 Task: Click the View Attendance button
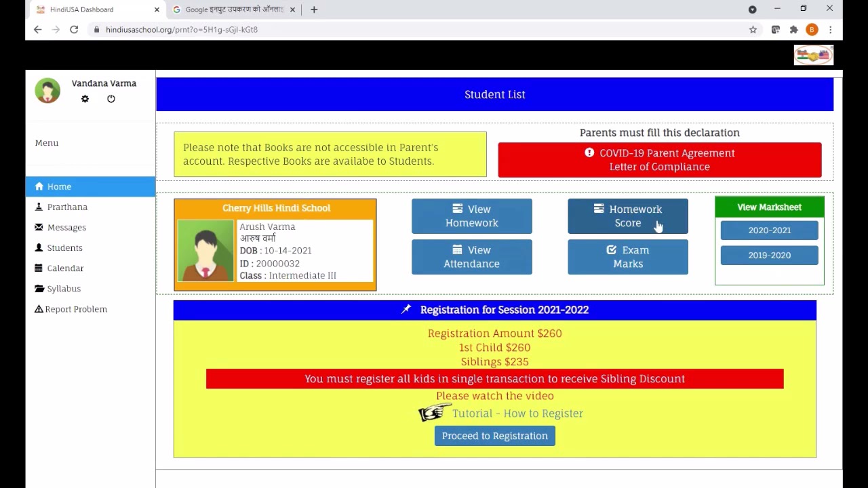point(472,257)
